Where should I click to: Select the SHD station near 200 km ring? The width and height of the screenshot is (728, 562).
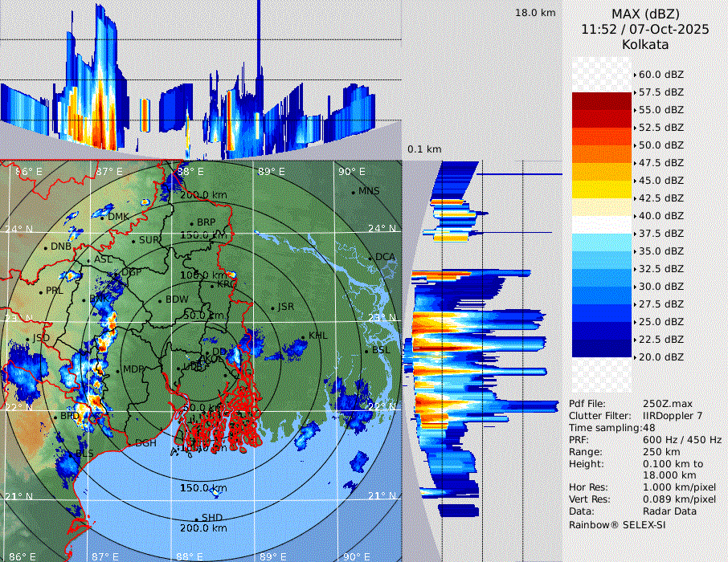coord(212,517)
